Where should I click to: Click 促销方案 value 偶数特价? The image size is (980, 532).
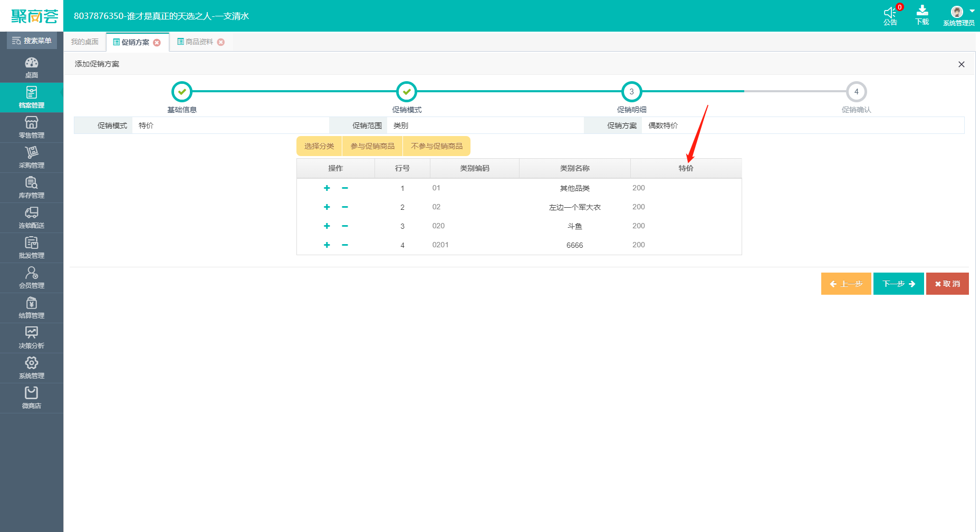click(663, 125)
